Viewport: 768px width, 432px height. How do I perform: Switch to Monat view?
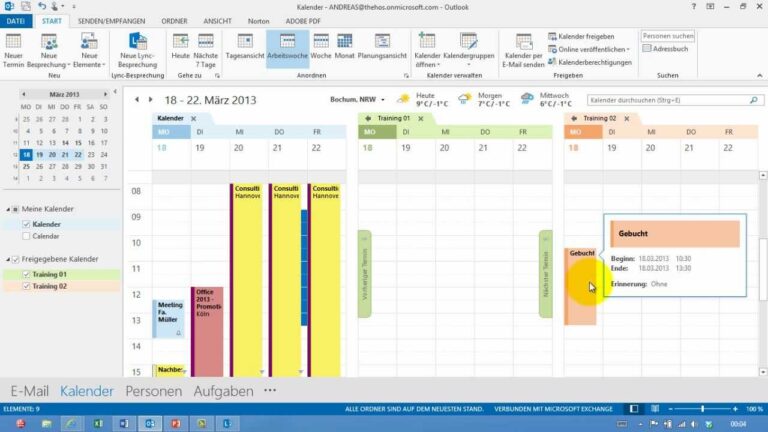[x=344, y=47]
